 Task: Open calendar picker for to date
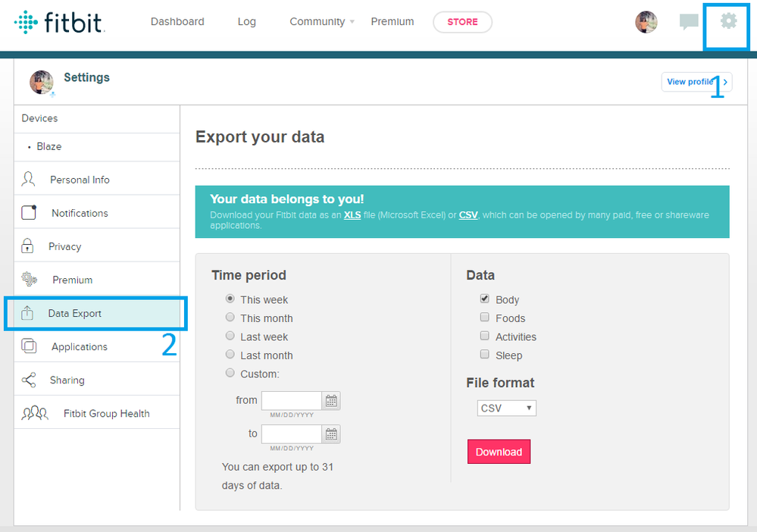(x=331, y=434)
